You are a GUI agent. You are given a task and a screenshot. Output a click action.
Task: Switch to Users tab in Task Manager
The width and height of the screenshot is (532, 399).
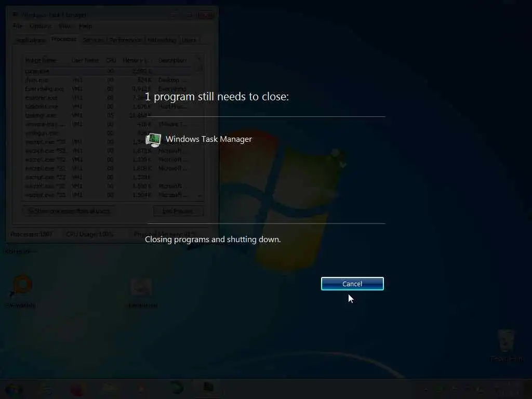(x=189, y=40)
